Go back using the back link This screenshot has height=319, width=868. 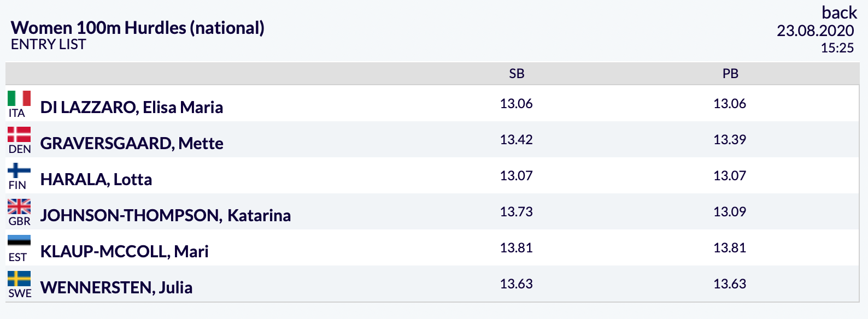(839, 12)
